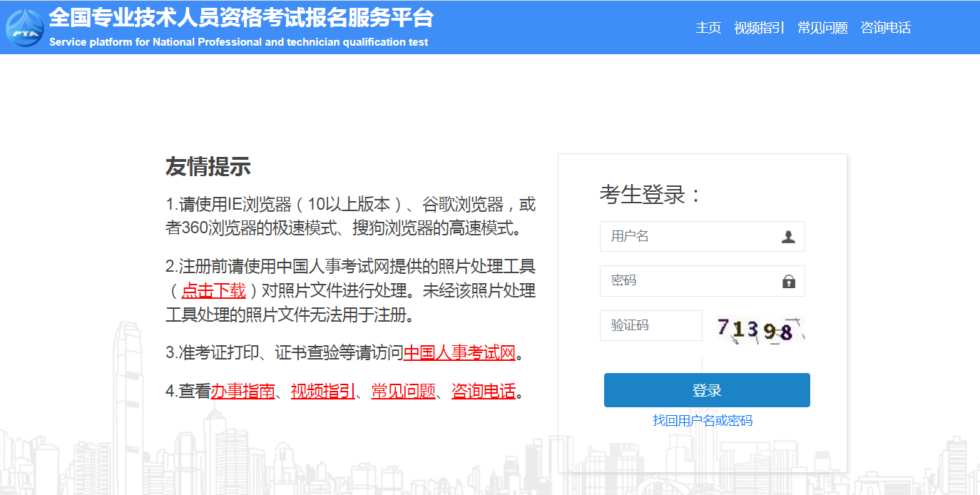Open 常见问题 in the top navigation
This screenshot has height=495, width=980.
point(822,28)
